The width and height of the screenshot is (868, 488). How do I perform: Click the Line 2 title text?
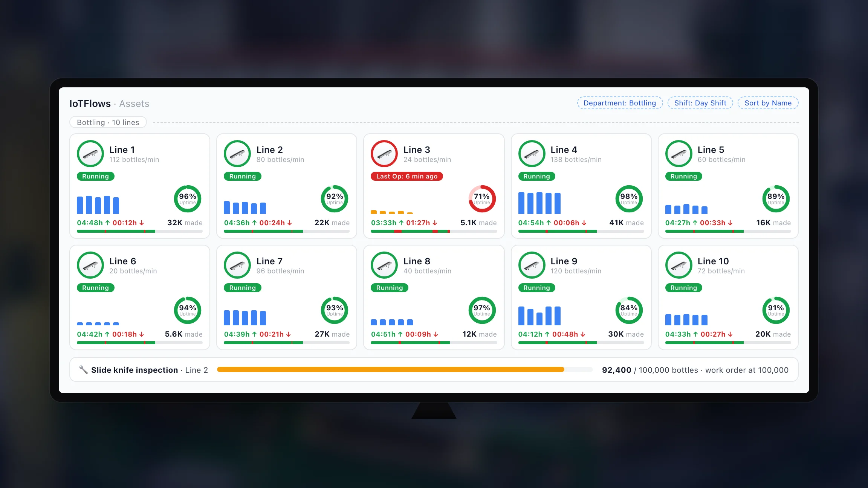[x=270, y=149]
